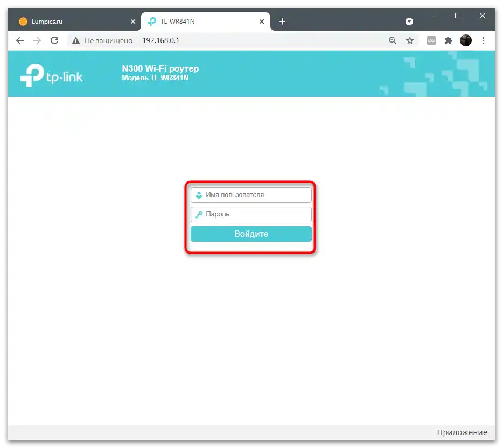Open the Extensions puzzle piece menu
This screenshot has height=448, width=503.
pyautogui.click(x=449, y=40)
